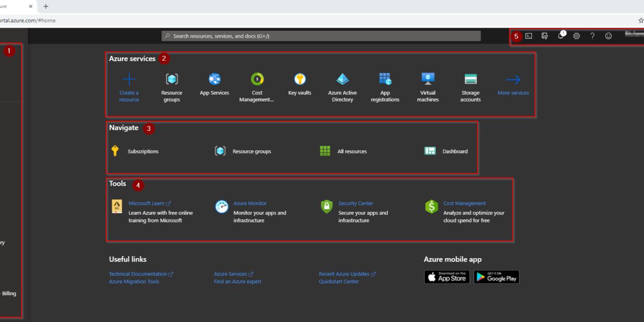
Task: Open the Directory and subscription filter icon
Action: tap(544, 36)
